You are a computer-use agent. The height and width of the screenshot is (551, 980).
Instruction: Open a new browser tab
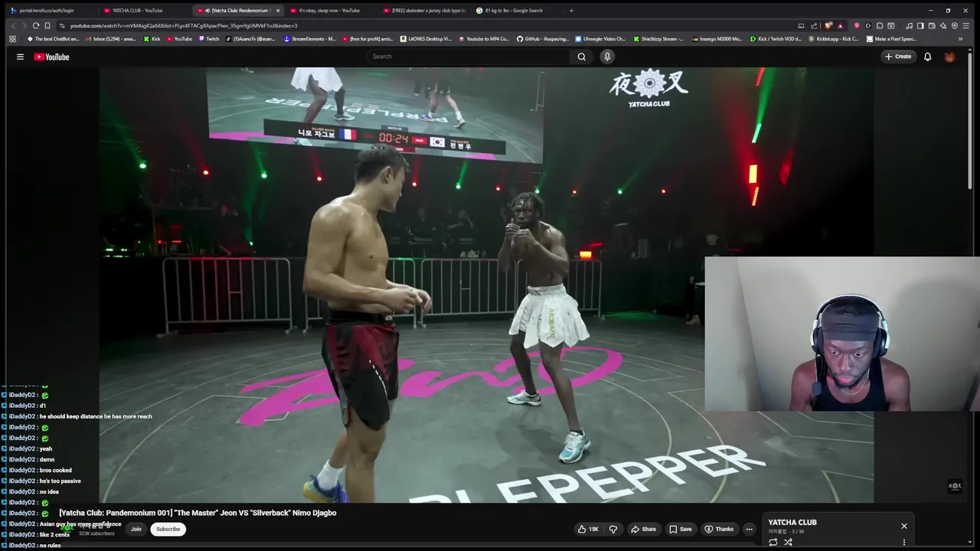click(x=571, y=11)
